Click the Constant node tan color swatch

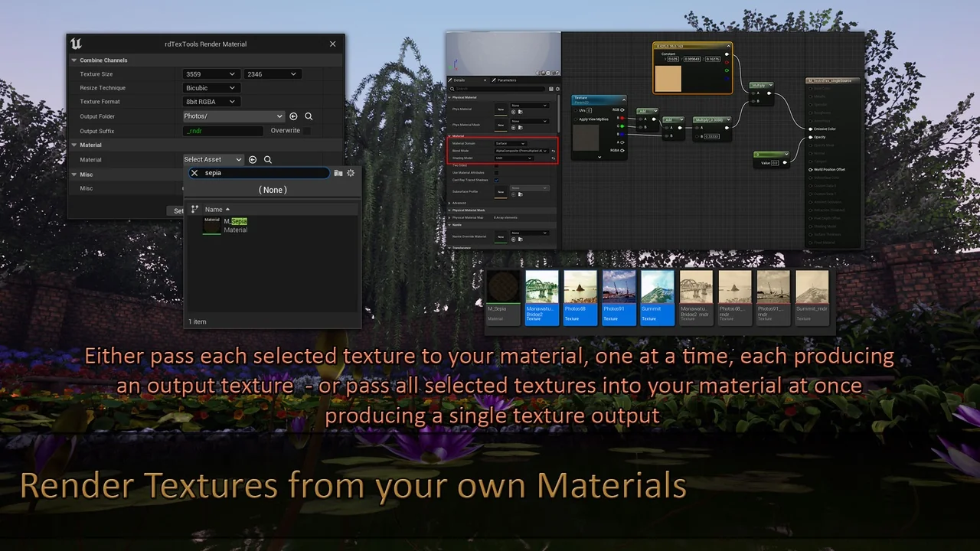668,78
